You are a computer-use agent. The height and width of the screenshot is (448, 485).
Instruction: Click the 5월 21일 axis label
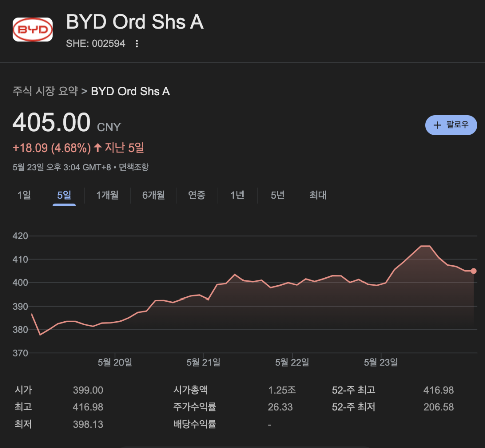click(203, 362)
